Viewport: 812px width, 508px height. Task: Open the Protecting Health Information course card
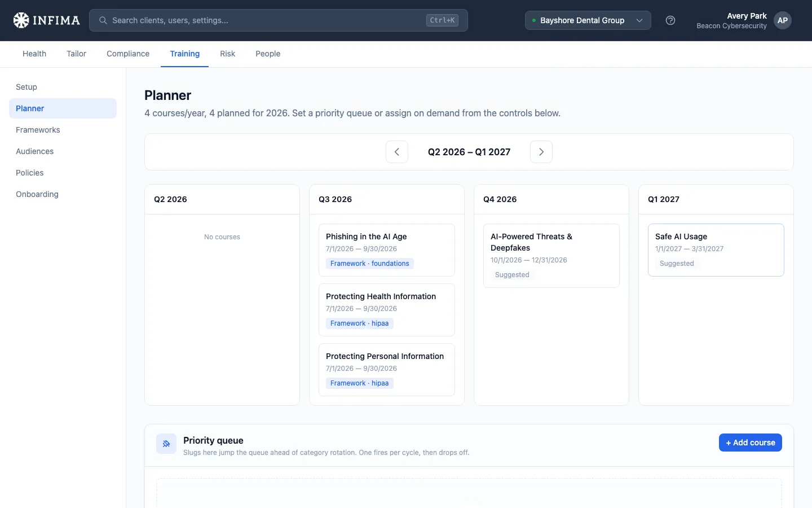387,310
